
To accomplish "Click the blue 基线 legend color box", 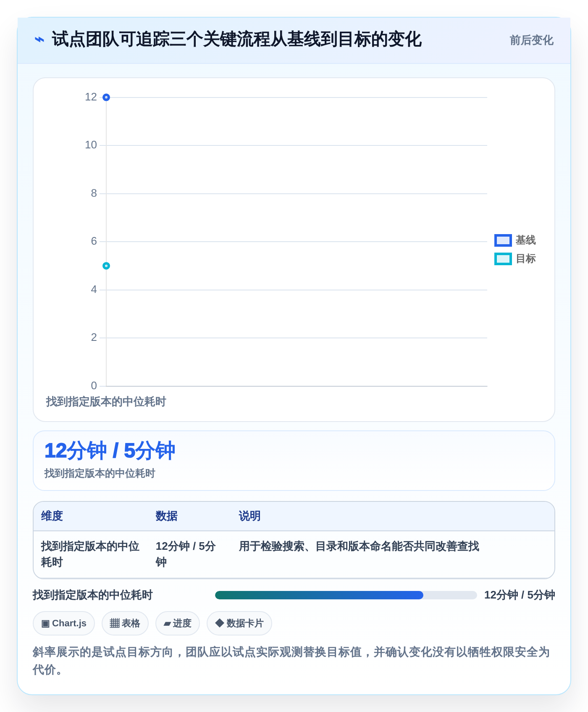I will (x=503, y=240).
